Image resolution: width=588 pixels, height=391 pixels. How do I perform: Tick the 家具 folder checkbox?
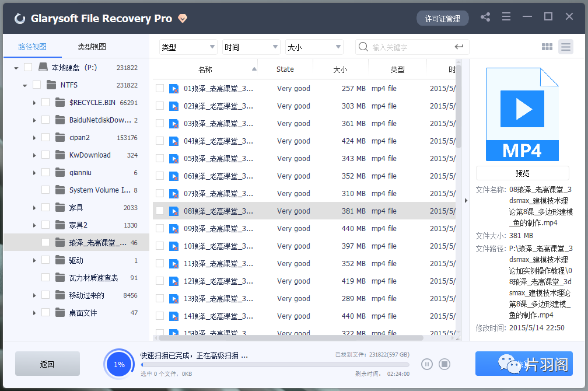click(x=45, y=207)
